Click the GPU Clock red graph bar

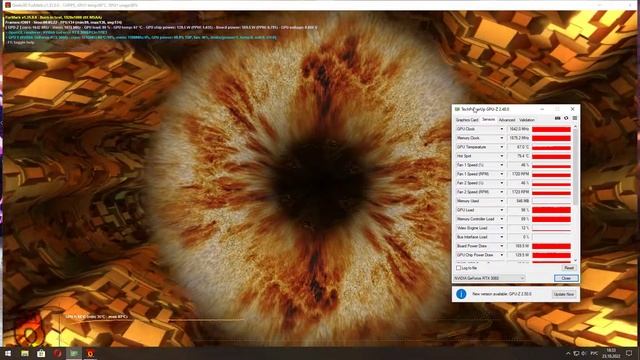pos(551,129)
